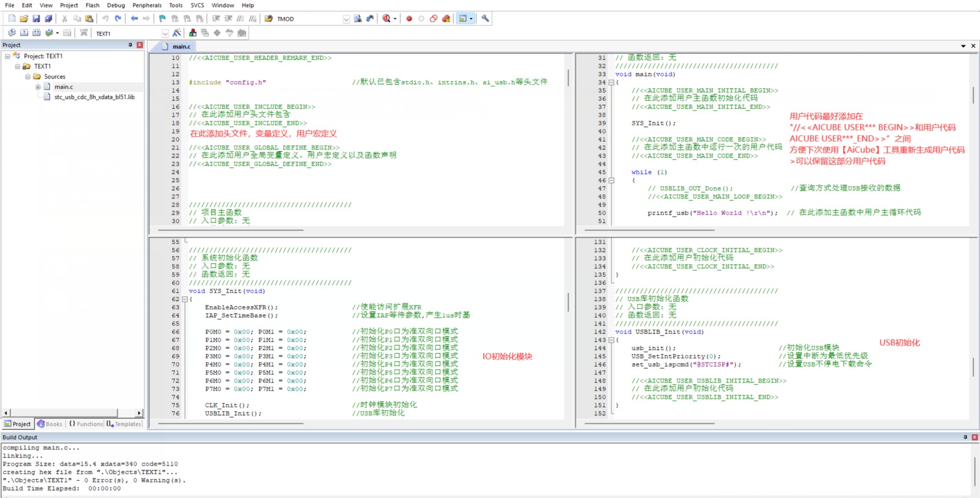Collapse the SYS_Init fold at line 62
This screenshot has height=498, width=980.
point(185,300)
